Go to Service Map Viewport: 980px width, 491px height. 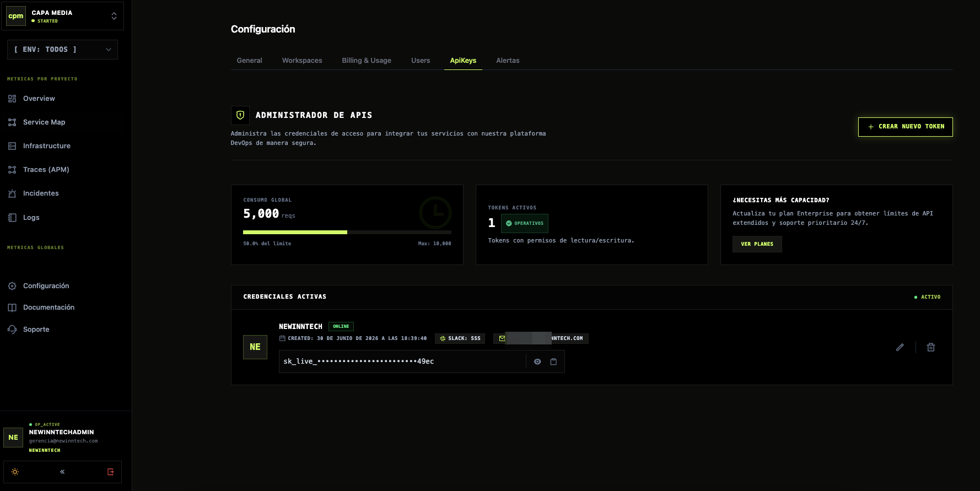point(44,122)
